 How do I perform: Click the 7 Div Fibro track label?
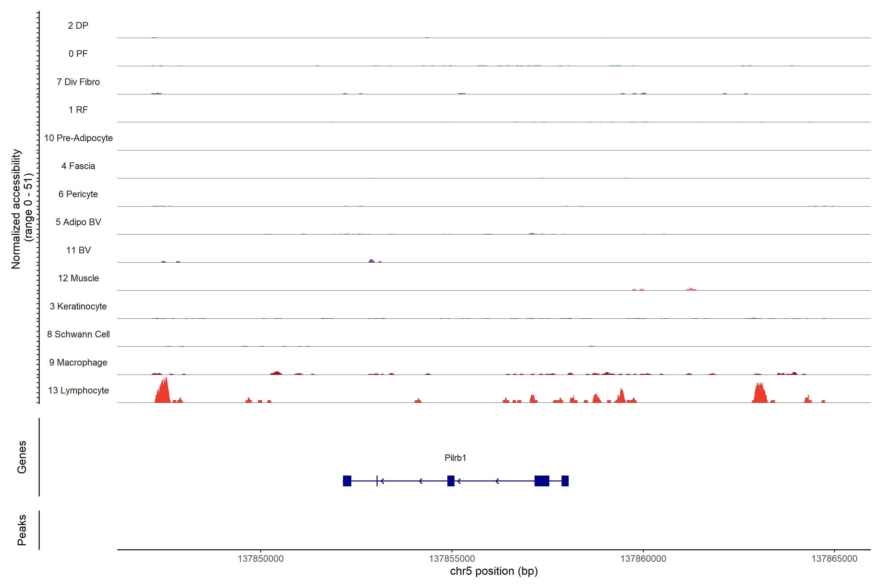[x=78, y=82]
